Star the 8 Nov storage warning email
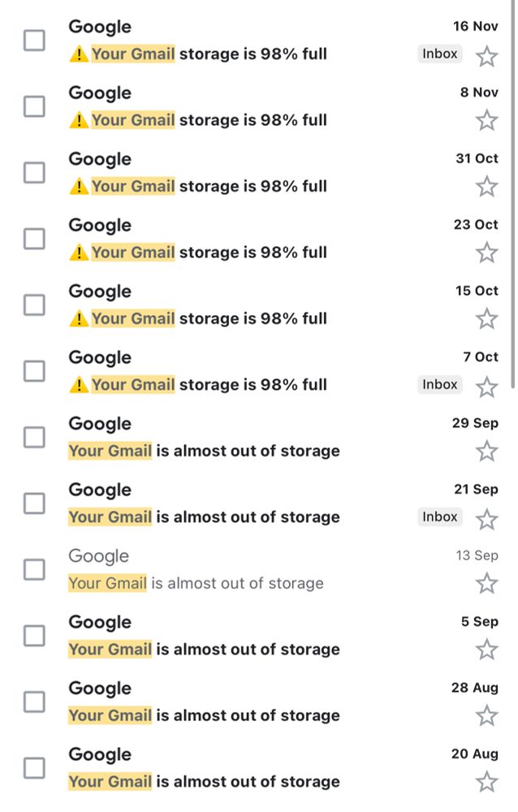518x812 pixels. (486, 121)
